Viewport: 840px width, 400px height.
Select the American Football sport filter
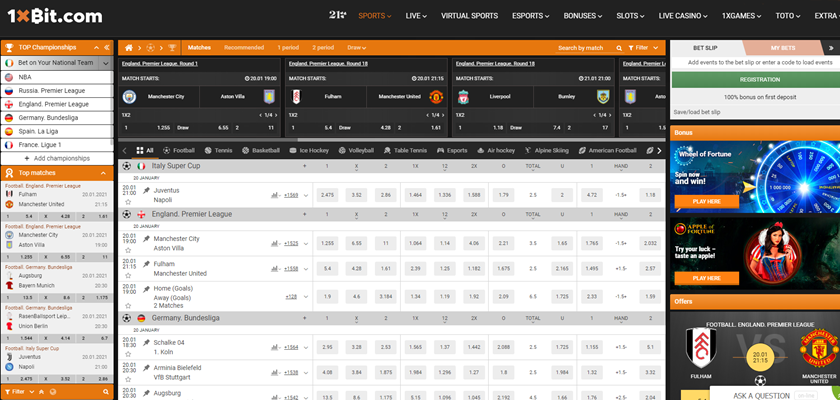[608, 150]
